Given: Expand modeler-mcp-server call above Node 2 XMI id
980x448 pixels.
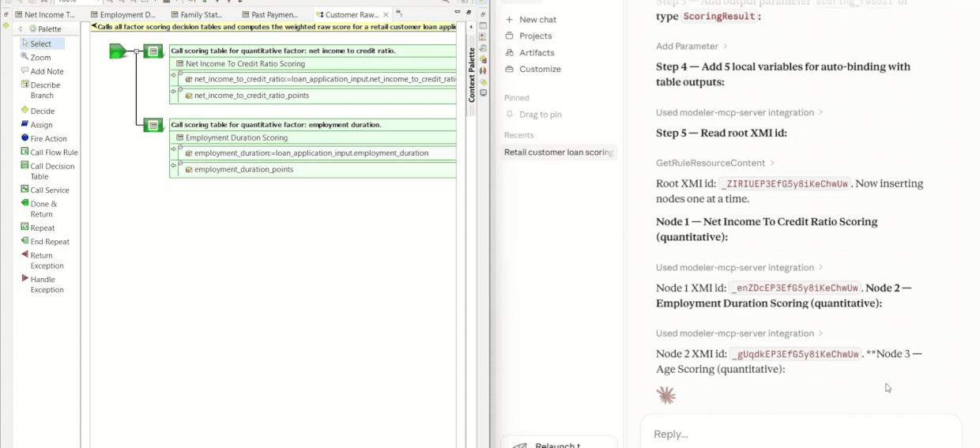Looking at the screenshot, I should pyautogui.click(x=740, y=333).
